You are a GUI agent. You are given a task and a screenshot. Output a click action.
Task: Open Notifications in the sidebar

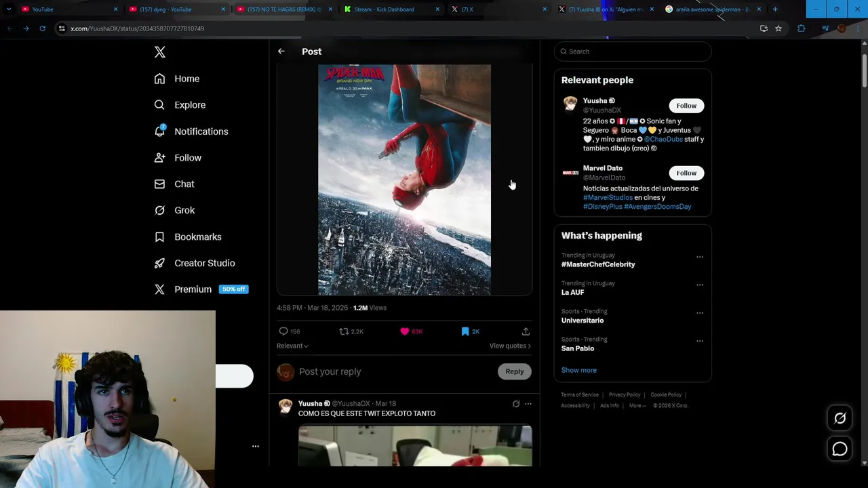pyautogui.click(x=191, y=131)
